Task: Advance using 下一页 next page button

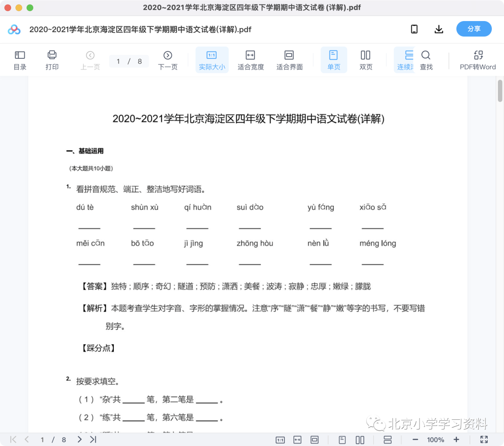Action: coord(168,60)
